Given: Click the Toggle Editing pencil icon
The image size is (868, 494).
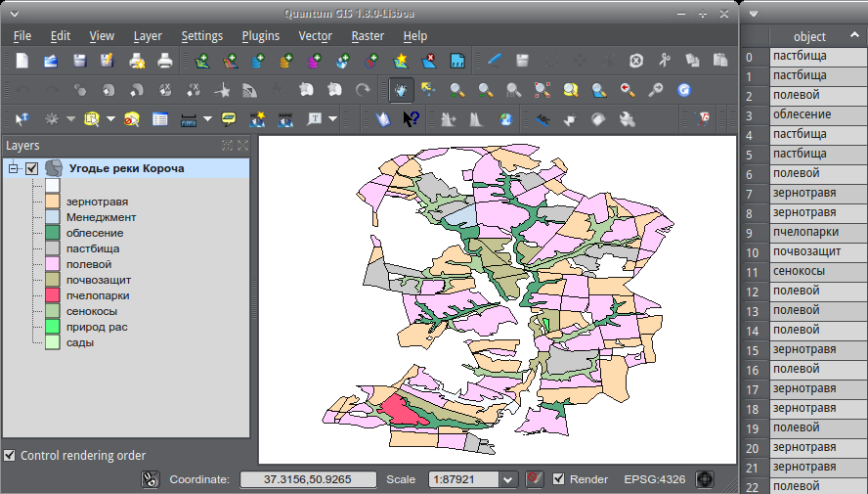Looking at the screenshot, I should (x=495, y=61).
